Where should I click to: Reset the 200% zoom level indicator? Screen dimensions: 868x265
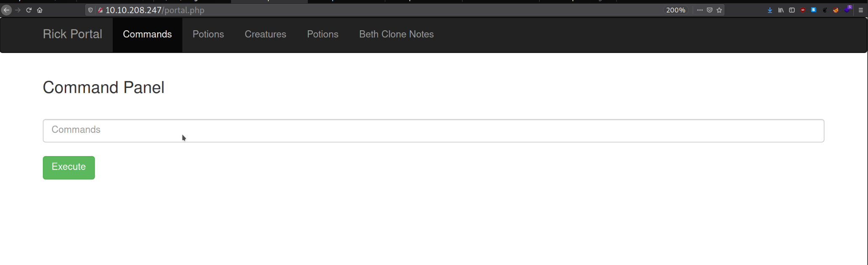(675, 10)
